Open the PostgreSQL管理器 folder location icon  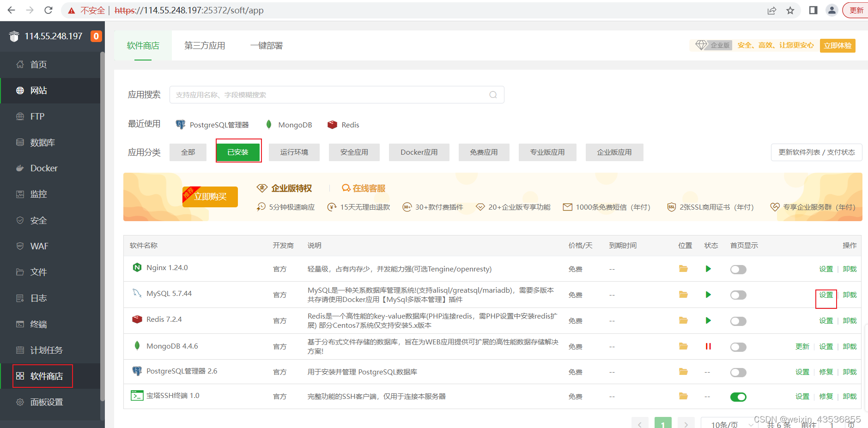click(x=684, y=372)
